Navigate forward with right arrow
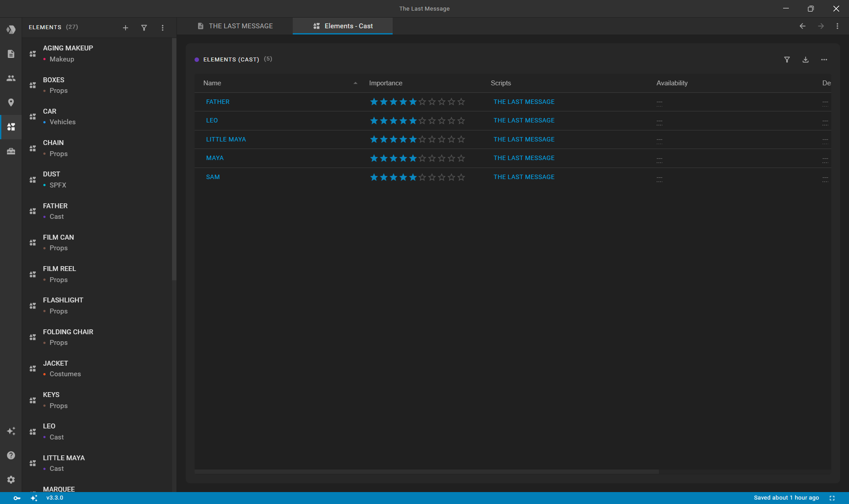The height and width of the screenshot is (504, 849). click(821, 26)
